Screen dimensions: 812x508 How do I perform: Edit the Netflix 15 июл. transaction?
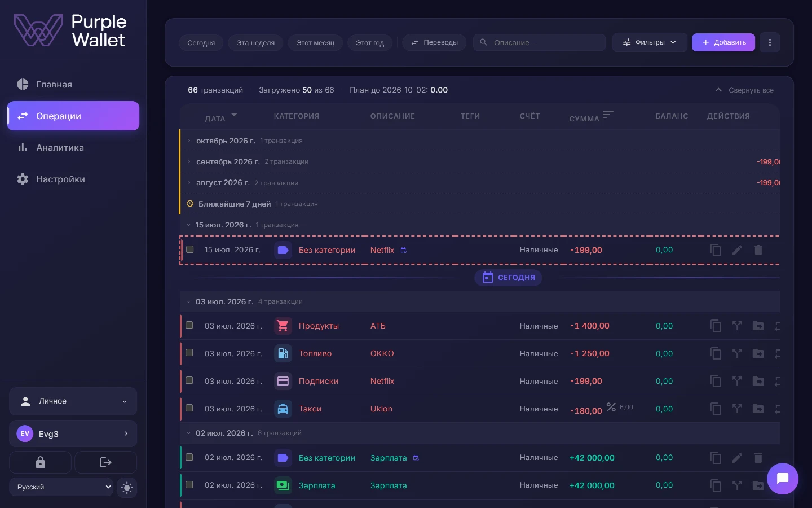pyautogui.click(x=737, y=250)
